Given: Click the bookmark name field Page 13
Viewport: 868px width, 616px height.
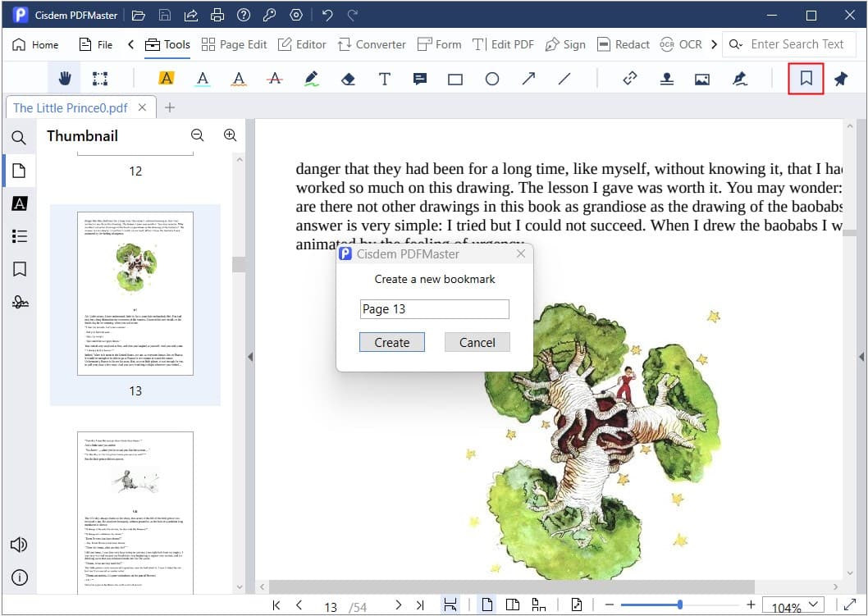Looking at the screenshot, I should pyautogui.click(x=435, y=309).
